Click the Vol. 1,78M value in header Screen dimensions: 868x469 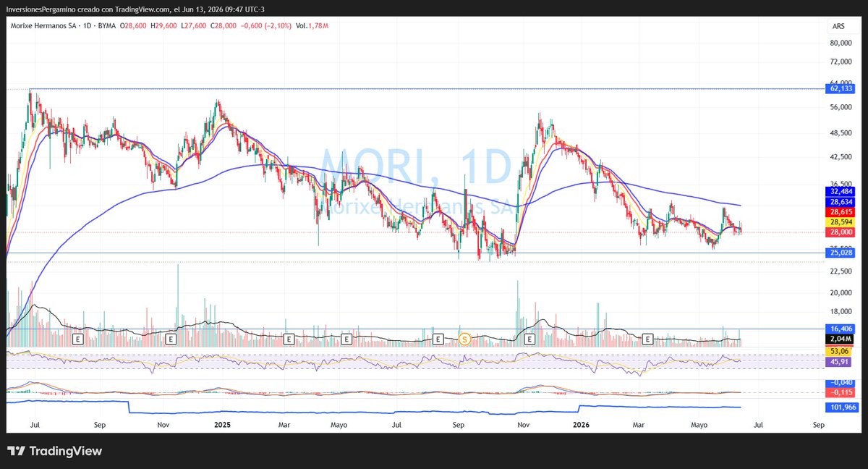(x=312, y=26)
